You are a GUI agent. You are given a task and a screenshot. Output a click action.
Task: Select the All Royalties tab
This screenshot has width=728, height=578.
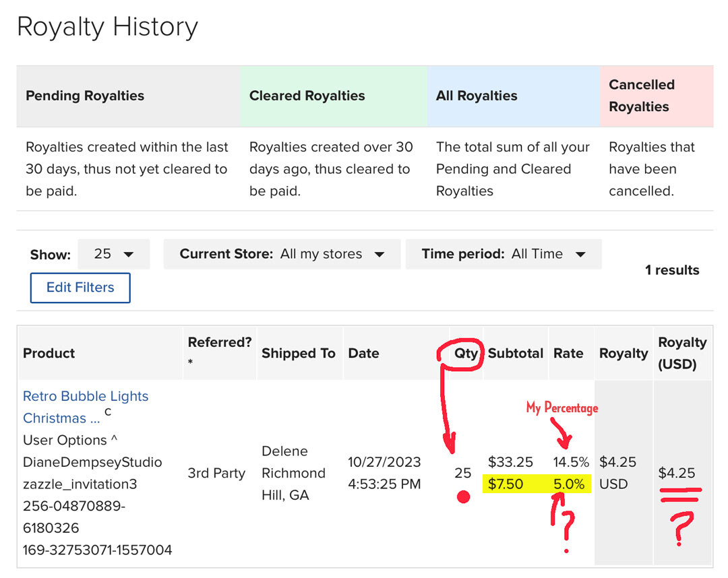tap(514, 96)
